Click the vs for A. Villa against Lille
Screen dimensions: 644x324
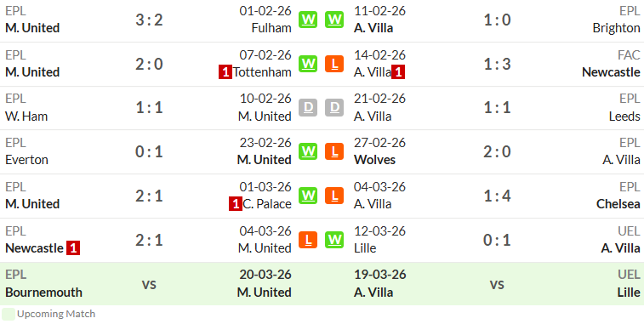click(x=497, y=284)
